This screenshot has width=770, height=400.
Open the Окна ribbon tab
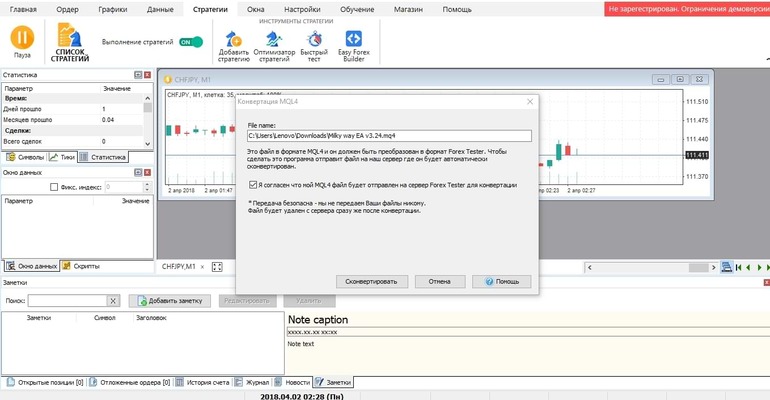pos(255,9)
